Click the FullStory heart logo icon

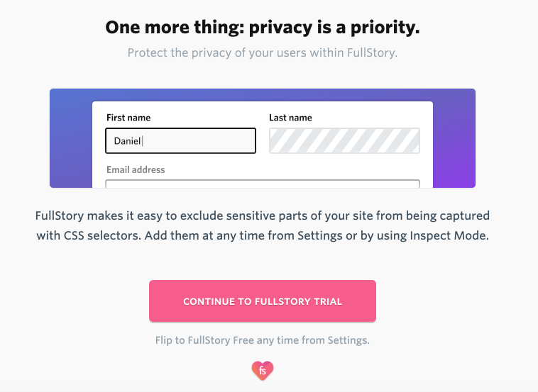tap(263, 371)
